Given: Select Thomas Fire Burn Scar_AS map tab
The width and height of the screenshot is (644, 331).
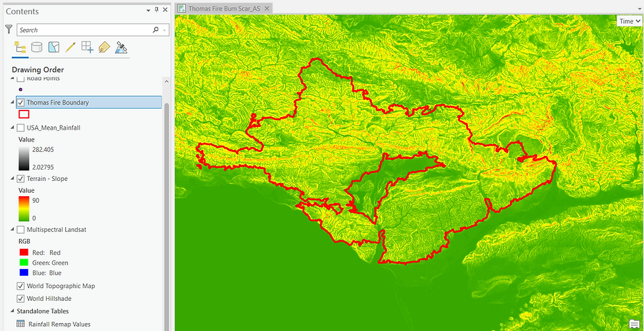Looking at the screenshot, I should (224, 8).
